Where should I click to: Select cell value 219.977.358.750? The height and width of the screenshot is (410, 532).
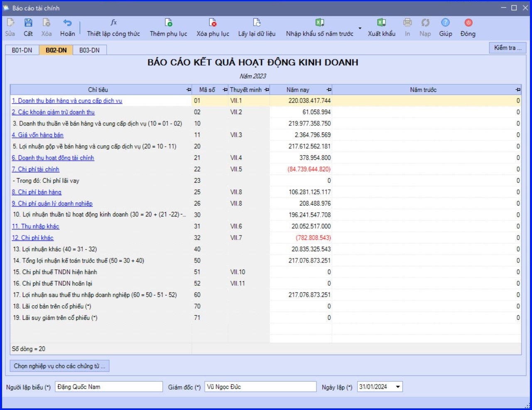pos(309,123)
